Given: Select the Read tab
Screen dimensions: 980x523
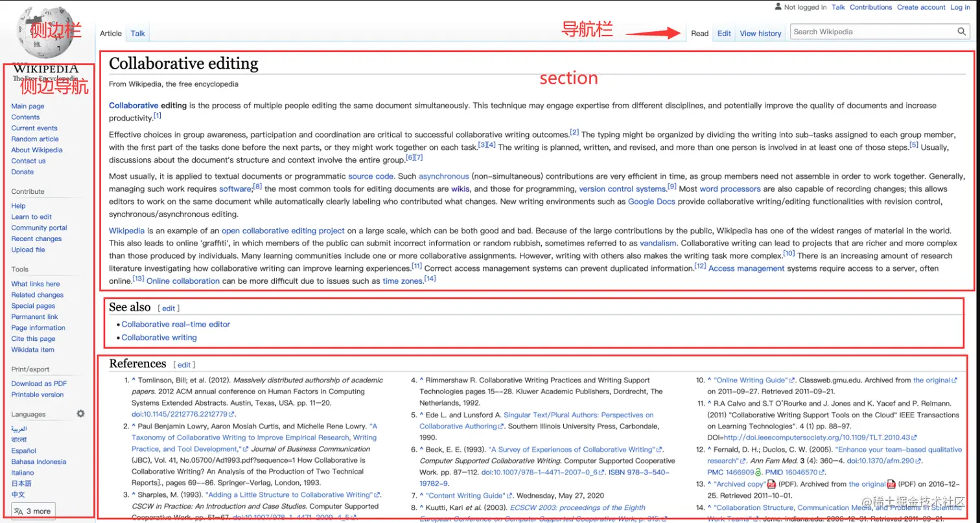Looking at the screenshot, I should [x=700, y=34].
